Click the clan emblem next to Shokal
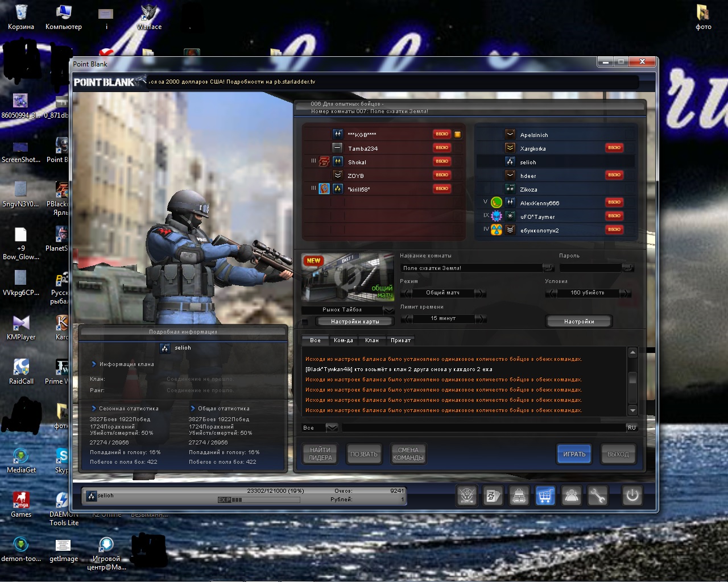The image size is (728, 582). pos(324,161)
